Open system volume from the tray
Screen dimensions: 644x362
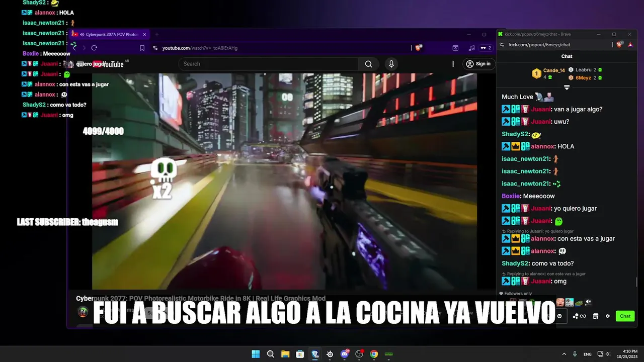pos(608,354)
